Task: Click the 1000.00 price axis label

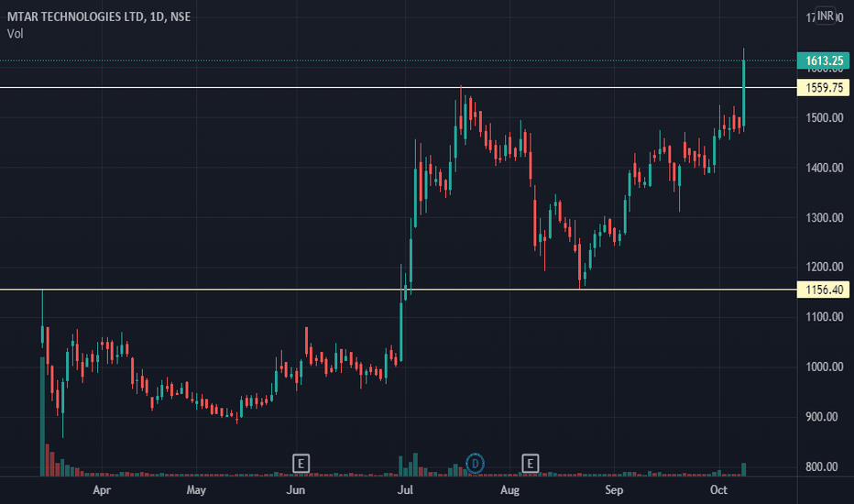Action: [825, 367]
